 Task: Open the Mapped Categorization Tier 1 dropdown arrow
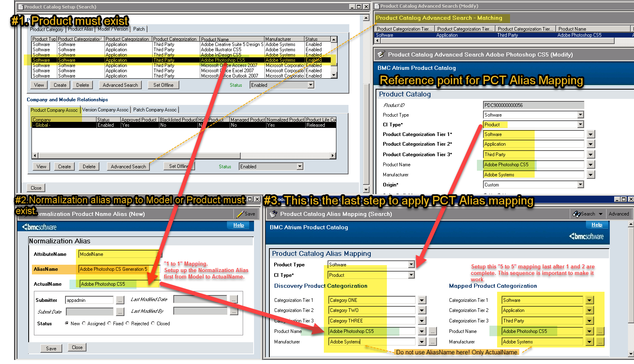(x=590, y=300)
